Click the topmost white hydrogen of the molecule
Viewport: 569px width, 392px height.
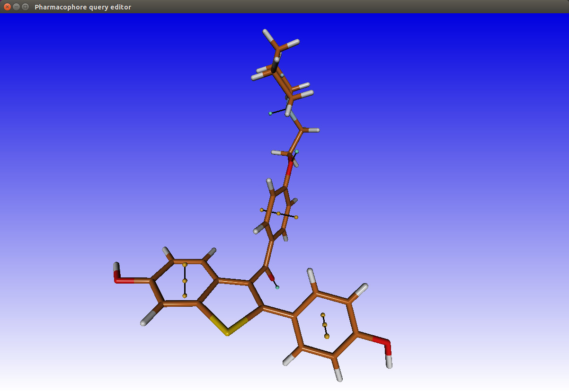pyautogui.click(x=266, y=33)
